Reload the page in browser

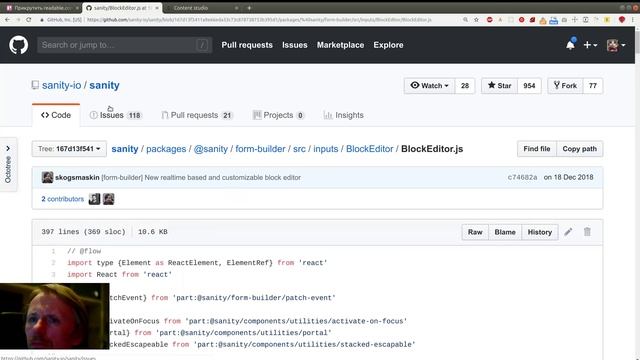[x=29, y=20]
